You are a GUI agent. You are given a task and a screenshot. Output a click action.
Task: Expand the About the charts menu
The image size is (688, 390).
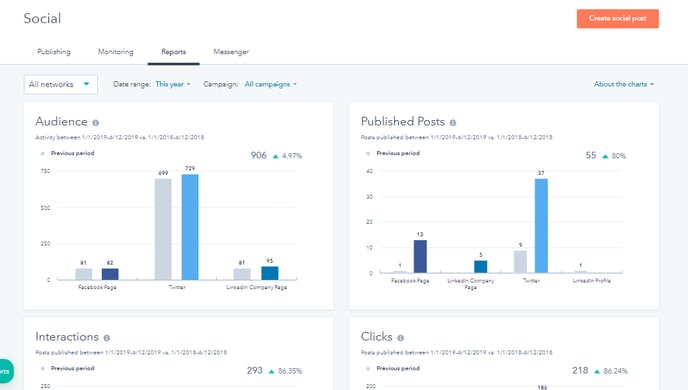tap(624, 84)
